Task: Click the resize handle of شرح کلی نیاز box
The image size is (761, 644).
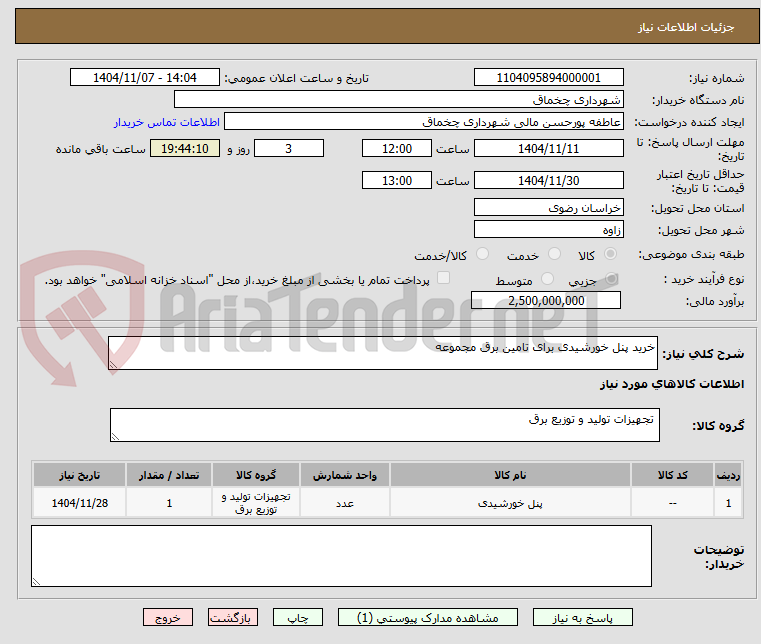Action: (x=113, y=365)
